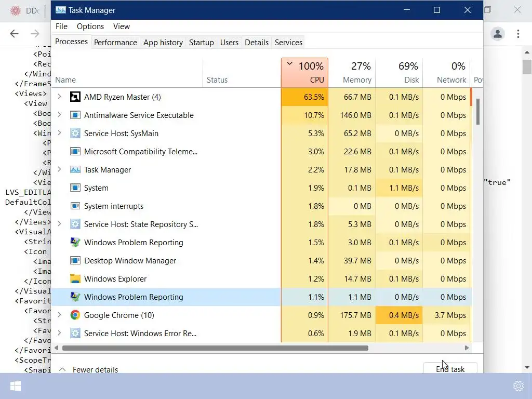This screenshot has width=532, height=399.
Task: Open the View menu
Action: (x=122, y=26)
